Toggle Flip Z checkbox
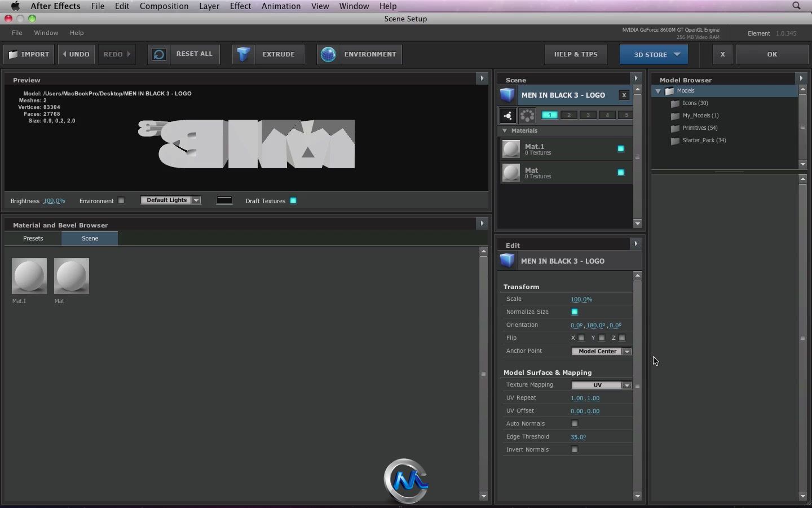This screenshot has width=812, height=508. (622, 338)
